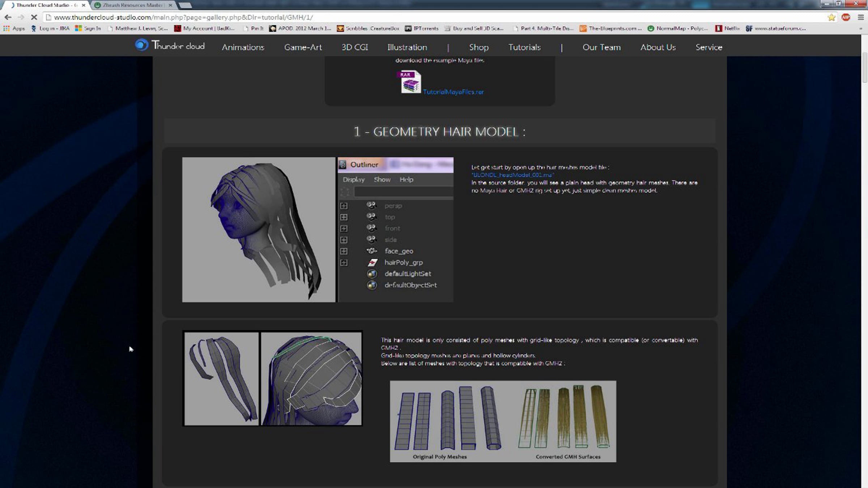Click the browser forward arrow
The width and height of the screenshot is (868, 488).
[x=21, y=17]
